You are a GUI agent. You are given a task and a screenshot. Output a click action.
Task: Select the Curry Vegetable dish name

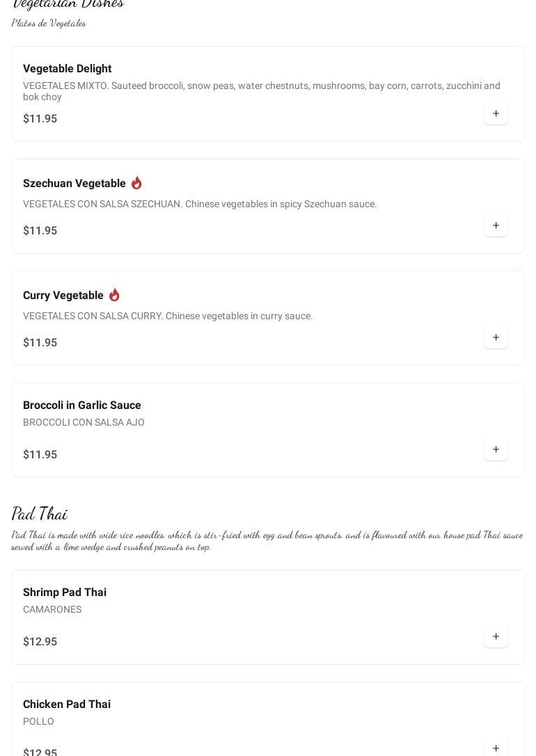pyautogui.click(x=63, y=296)
